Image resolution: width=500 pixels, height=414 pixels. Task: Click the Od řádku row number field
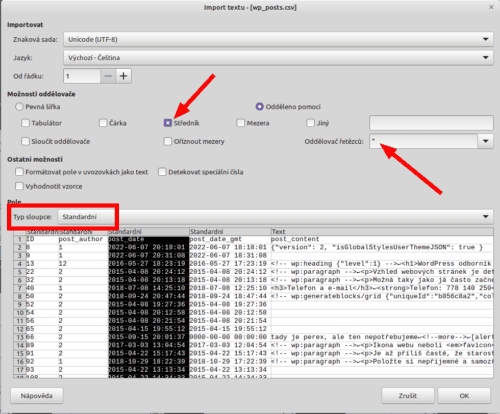coord(82,76)
